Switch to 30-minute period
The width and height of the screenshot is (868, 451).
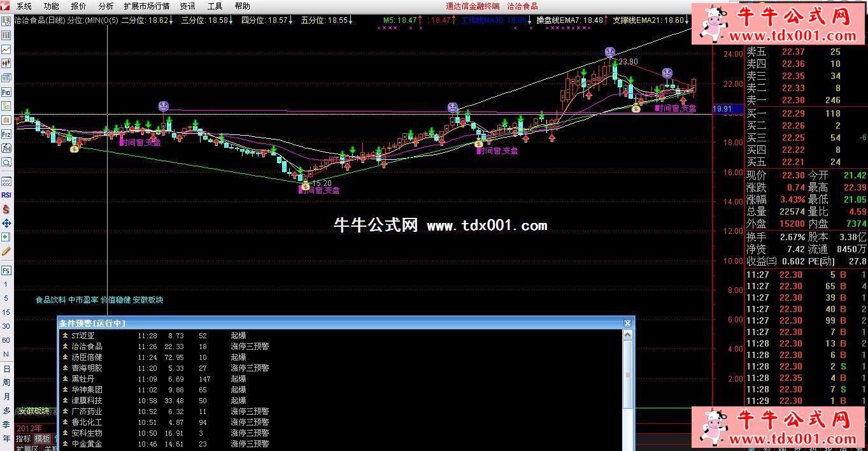pyautogui.click(x=6, y=326)
